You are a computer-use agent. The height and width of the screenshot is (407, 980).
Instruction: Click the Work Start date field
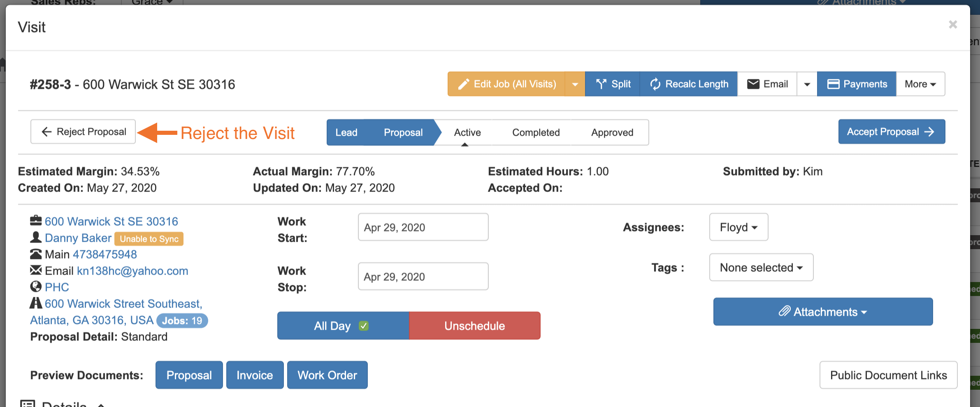point(423,227)
